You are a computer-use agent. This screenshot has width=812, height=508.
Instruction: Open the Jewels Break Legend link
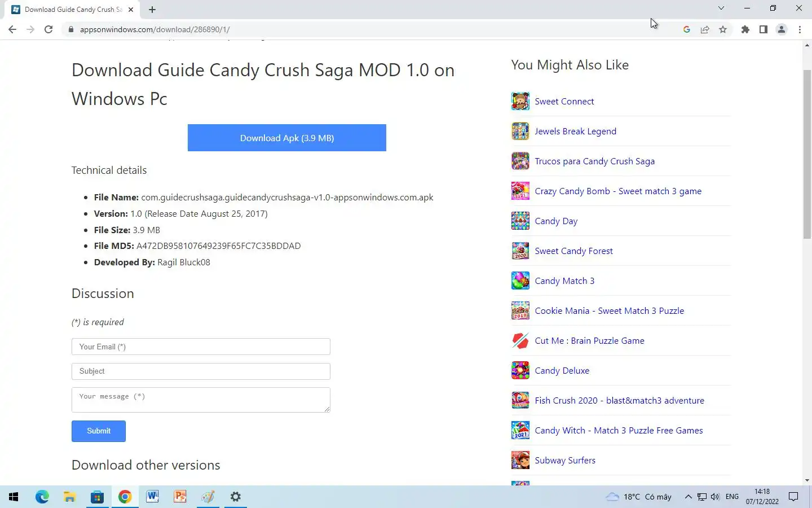point(576,132)
